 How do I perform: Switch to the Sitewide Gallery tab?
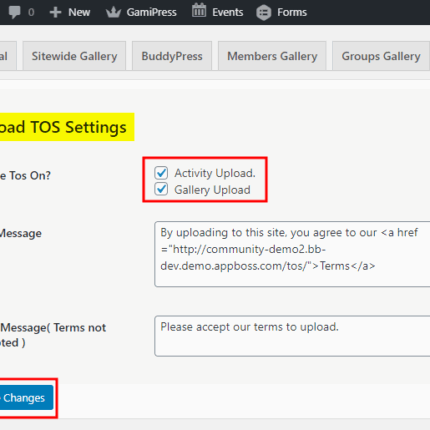pyautogui.click(x=74, y=56)
